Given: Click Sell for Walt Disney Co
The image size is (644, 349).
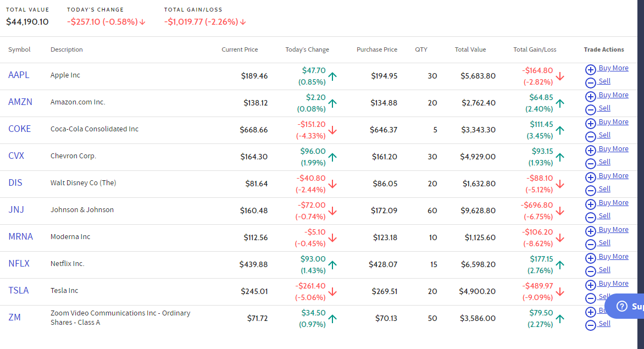Looking at the screenshot, I should (604, 189).
